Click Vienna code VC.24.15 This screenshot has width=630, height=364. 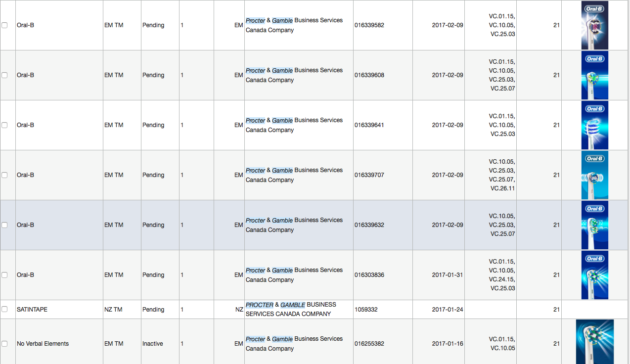[x=501, y=279]
